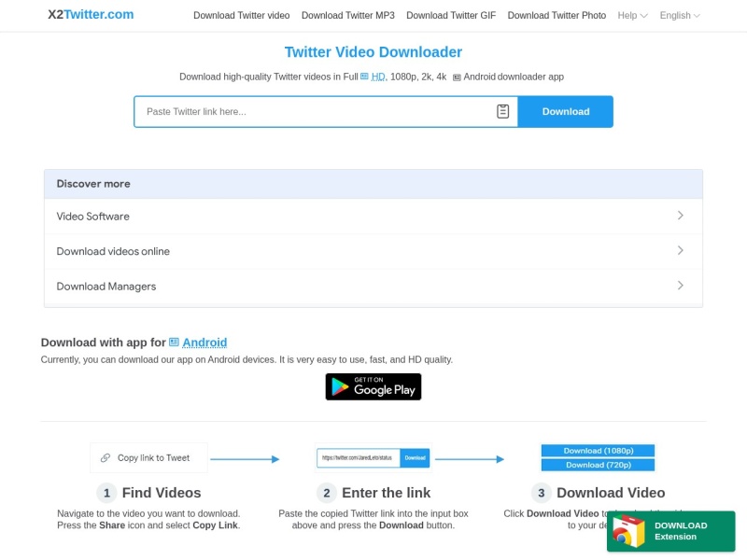Click the Chrome extension box icon

[x=628, y=531]
